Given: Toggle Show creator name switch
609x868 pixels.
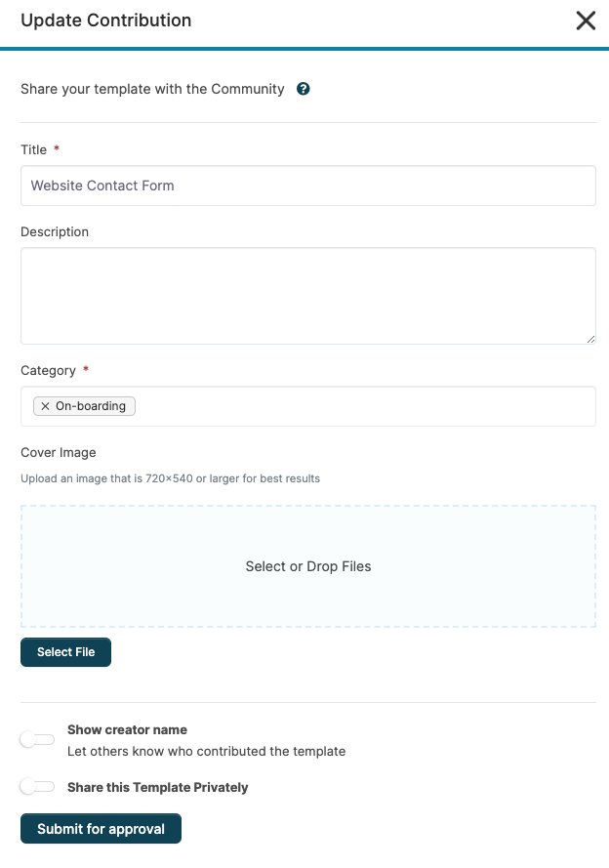Looking at the screenshot, I should 38,739.
